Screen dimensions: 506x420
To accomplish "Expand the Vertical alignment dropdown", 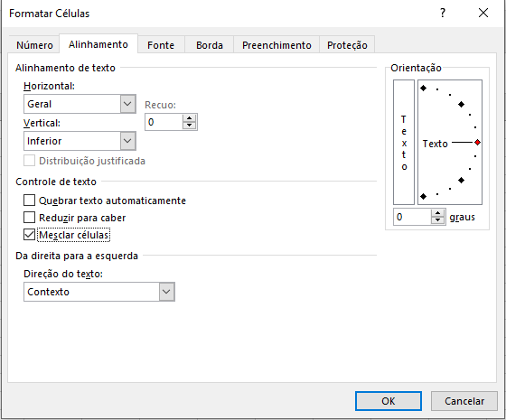I will point(127,141).
